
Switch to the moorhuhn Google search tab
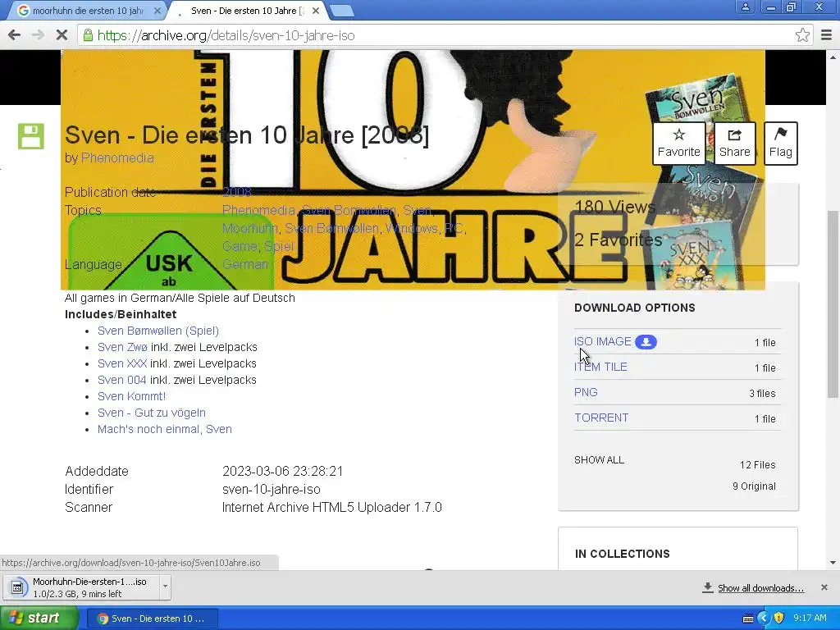(x=89, y=11)
